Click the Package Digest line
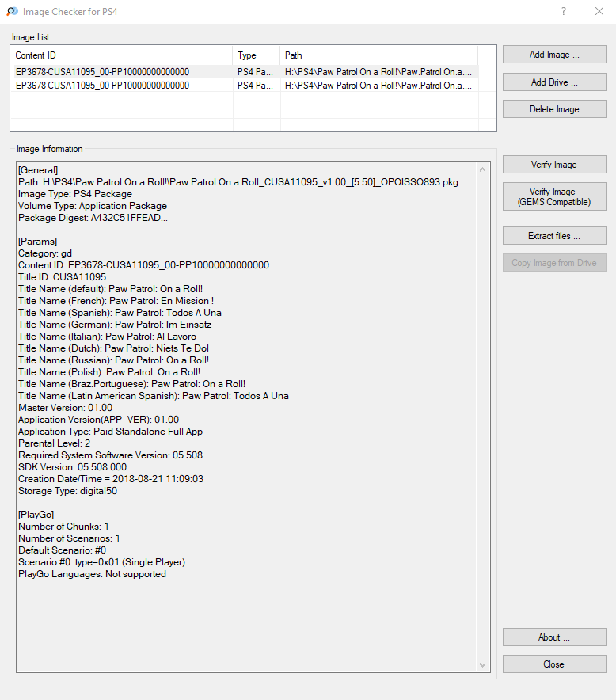 coord(93,218)
